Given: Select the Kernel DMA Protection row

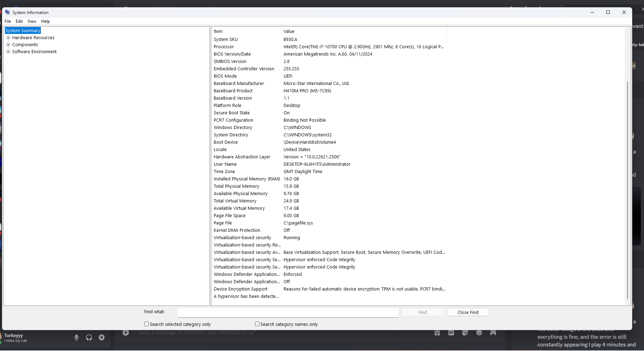Looking at the screenshot, I should click(329, 230).
